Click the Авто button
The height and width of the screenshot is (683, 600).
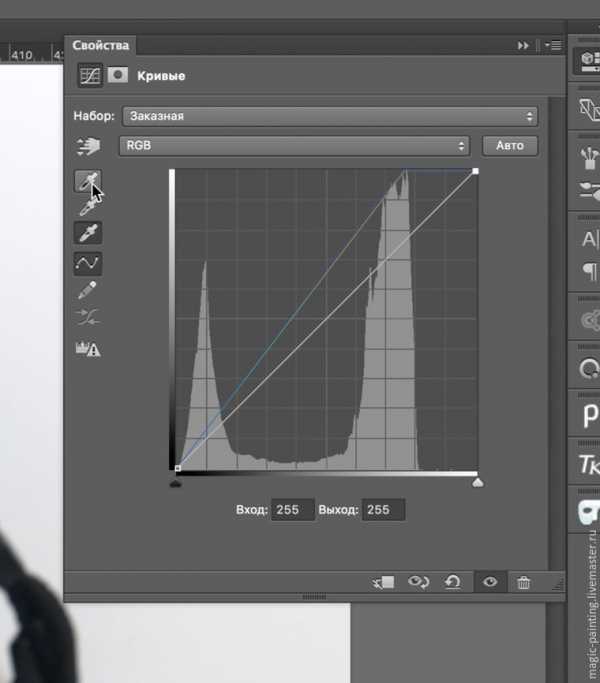coord(510,145)
